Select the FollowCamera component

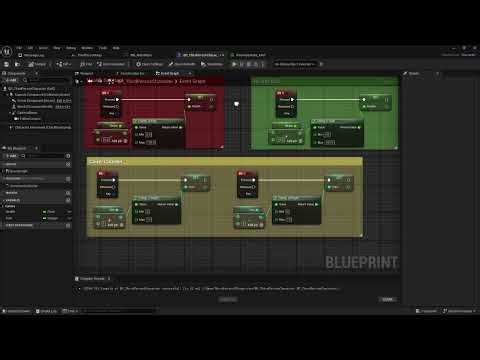29,119
